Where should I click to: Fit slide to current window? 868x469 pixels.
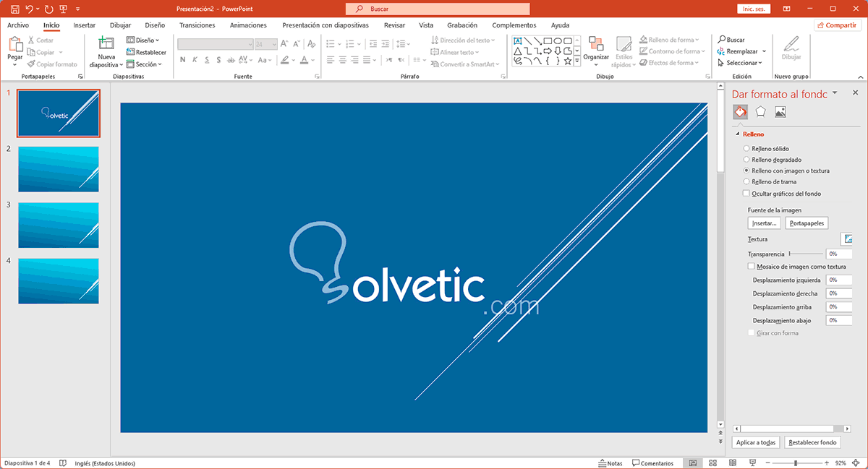pos(857,463)
